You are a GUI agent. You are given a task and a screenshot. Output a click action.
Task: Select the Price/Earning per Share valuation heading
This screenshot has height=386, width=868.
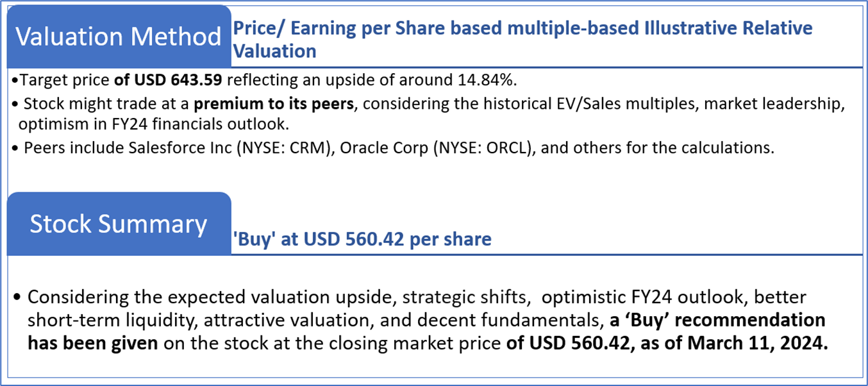522,39
